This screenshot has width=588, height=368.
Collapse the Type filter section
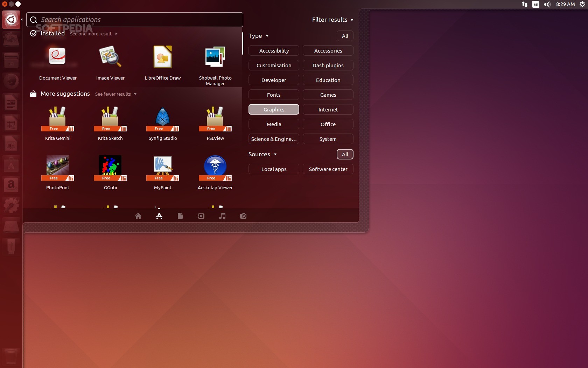(258, 36)
